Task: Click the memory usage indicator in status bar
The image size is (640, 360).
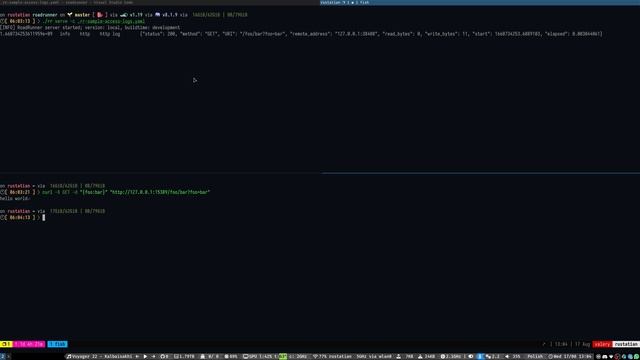Action: pyautogui.click(x=184, y=356)
